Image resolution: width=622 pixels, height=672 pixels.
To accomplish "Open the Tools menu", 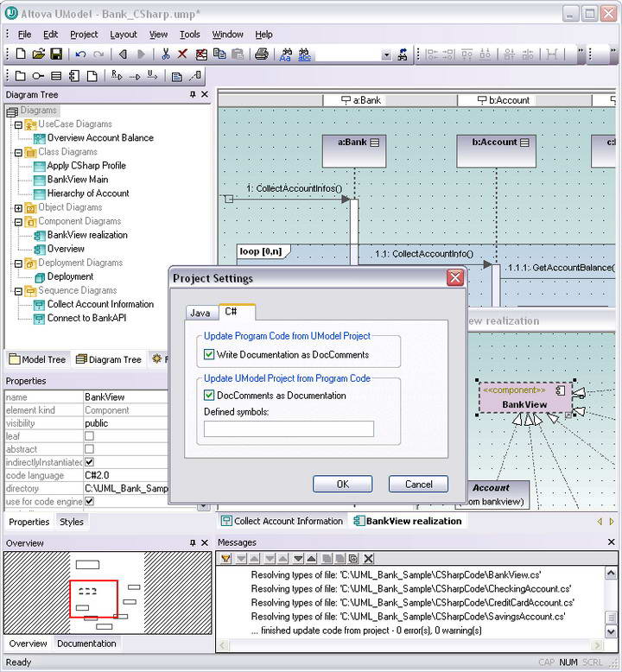I will click(x=189, y=35).
